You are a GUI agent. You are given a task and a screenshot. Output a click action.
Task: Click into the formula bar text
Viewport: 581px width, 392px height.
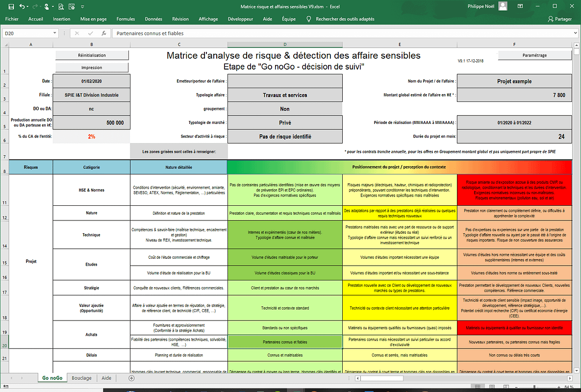tap(343, 33)
